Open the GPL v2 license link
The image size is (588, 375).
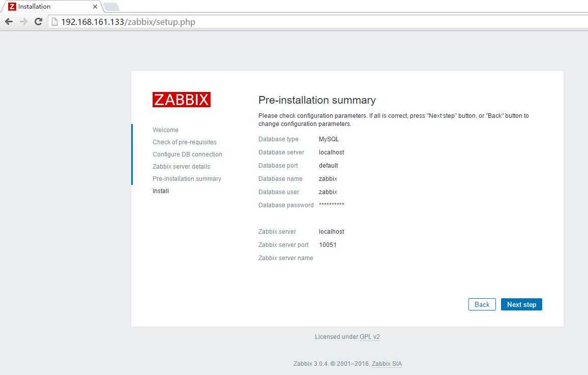[x=369, y=337]
